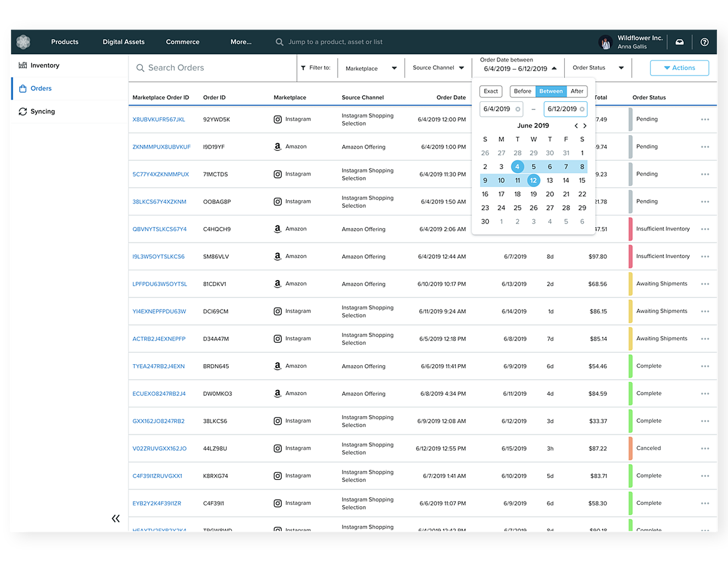Screen dimensions: 728x577
Task: Go to next month in calendar
Action: [x=585, y=126]
